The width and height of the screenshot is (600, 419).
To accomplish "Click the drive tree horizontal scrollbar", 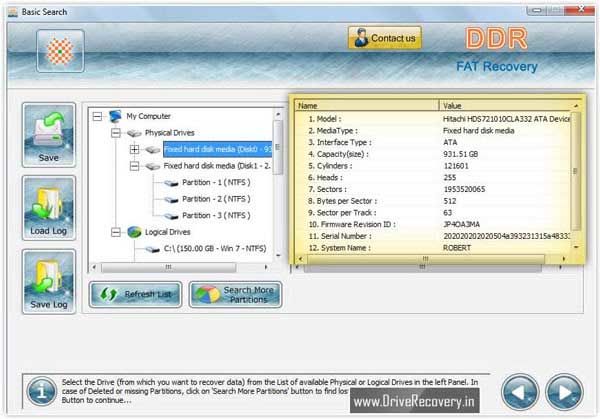I will pyautogui.click(x=168, y=267).
